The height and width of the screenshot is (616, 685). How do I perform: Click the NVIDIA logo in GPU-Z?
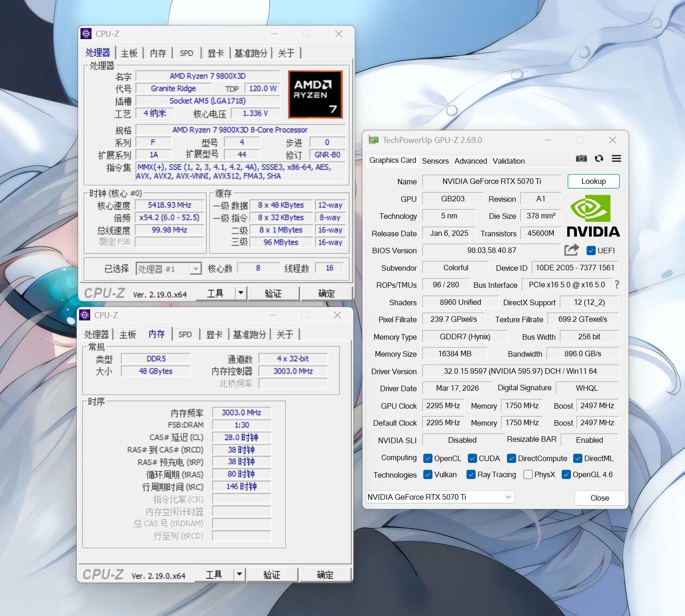[593, 216]
